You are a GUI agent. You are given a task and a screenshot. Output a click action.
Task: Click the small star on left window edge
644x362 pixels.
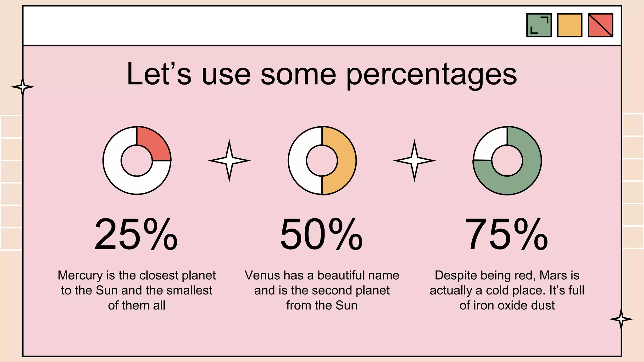23,87
